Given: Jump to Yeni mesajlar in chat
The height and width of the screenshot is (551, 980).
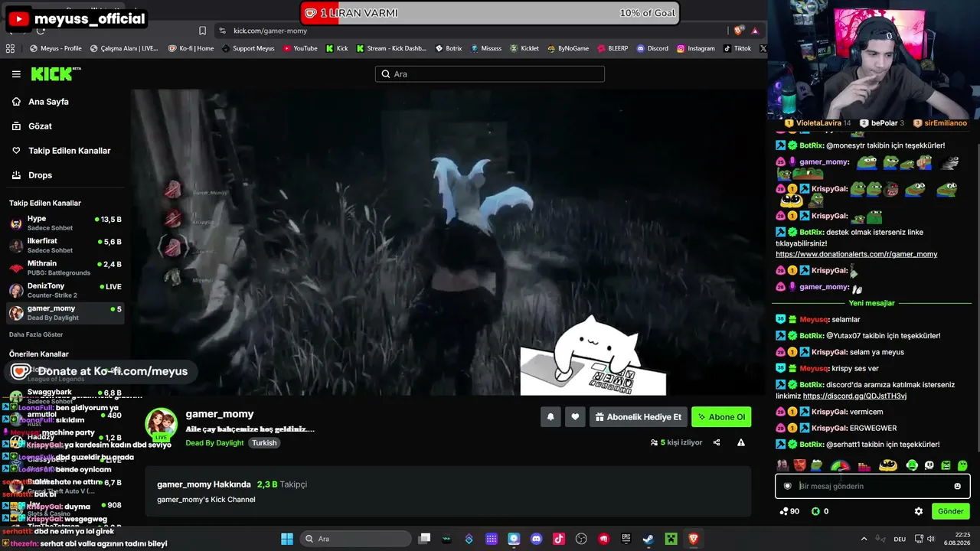Looking at the screenshot, I should [x=871, y=303].
